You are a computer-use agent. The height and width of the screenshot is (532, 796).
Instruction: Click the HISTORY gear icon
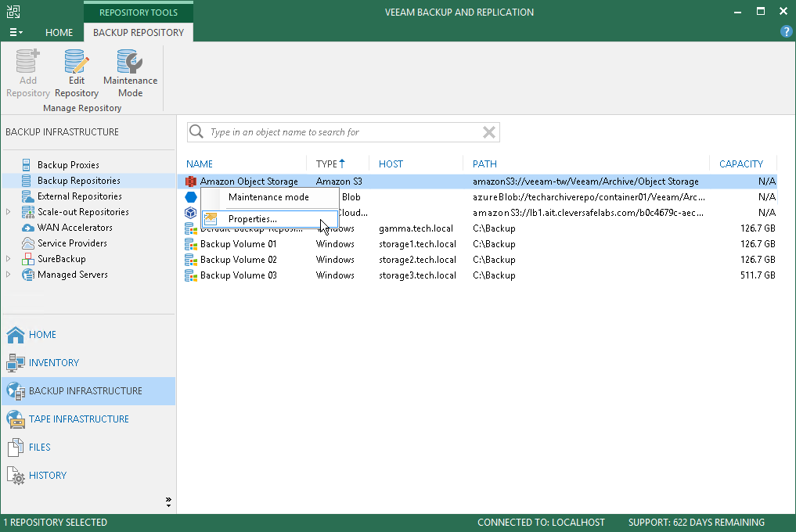pyautogui.click(x=16, y=476)
